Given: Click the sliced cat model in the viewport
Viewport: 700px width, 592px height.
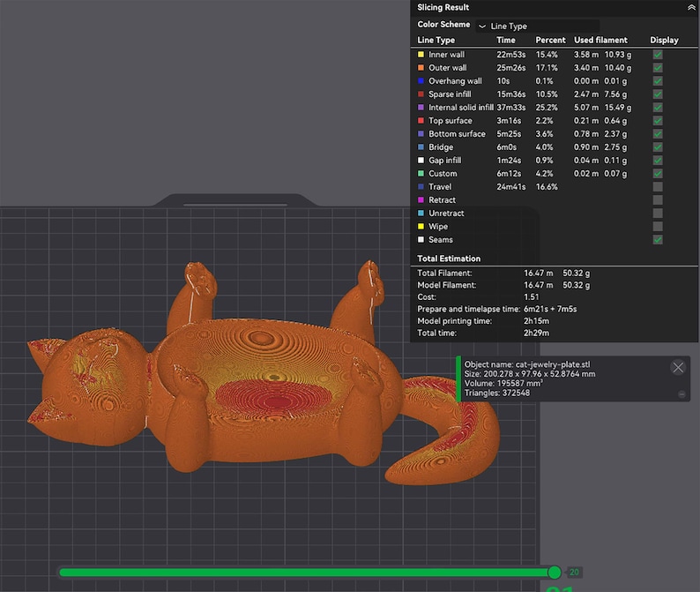Looking at the screenshot, I should tap(264, 375).
